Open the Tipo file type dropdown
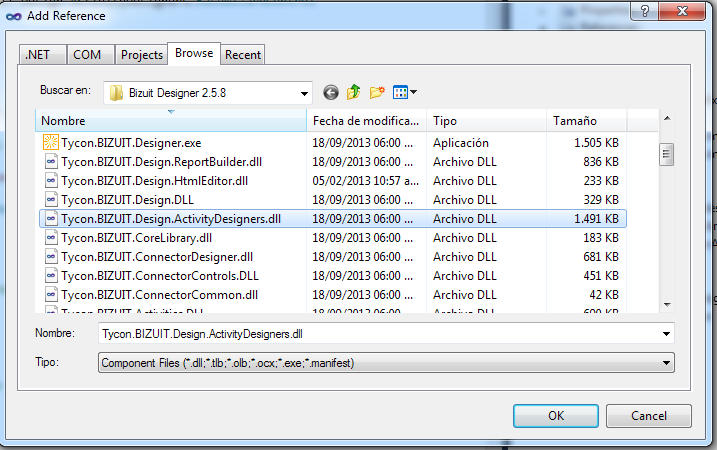The image size is (717, 450). tap(386, 363)
